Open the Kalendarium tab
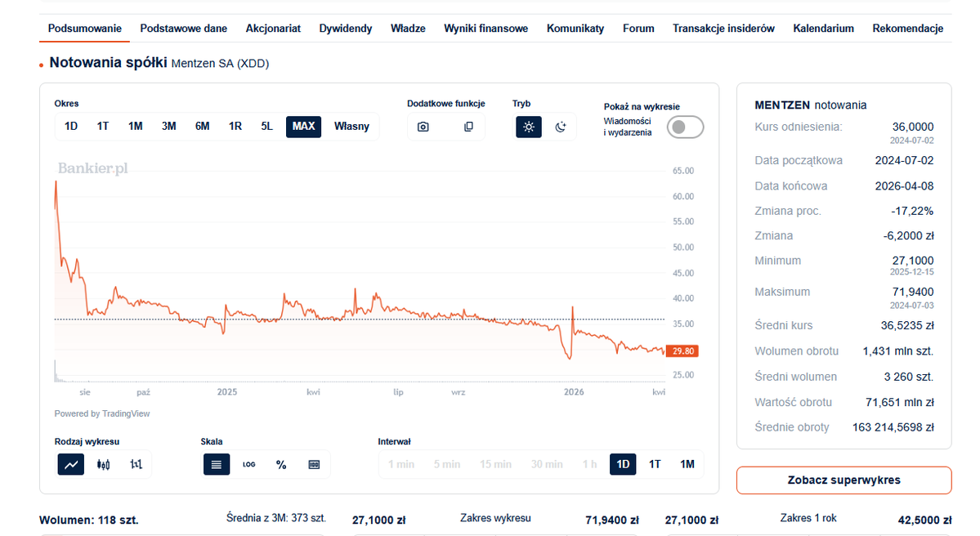The height and width of the screenshot is (536, 980). pos(824,28)
